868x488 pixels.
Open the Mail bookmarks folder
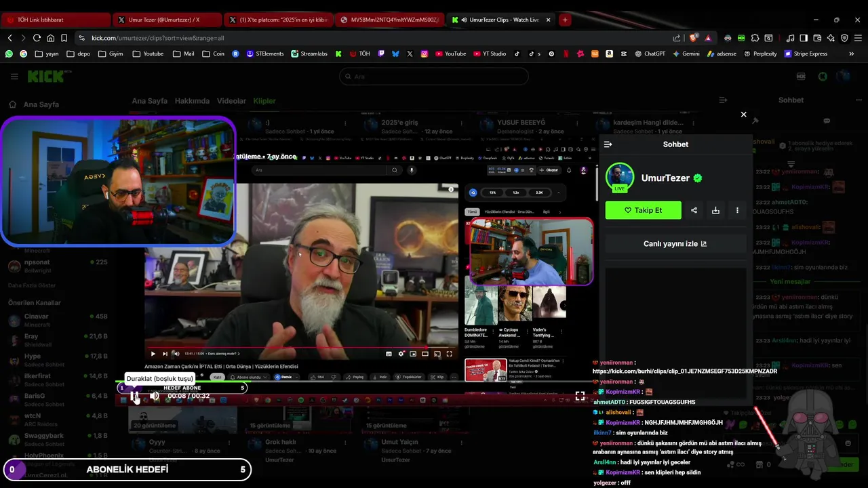tap(184, 54)
